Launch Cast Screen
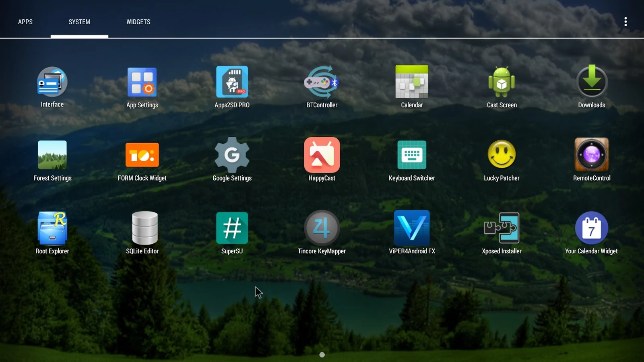The width and height of the screenshot is (644, 362). 502,82
